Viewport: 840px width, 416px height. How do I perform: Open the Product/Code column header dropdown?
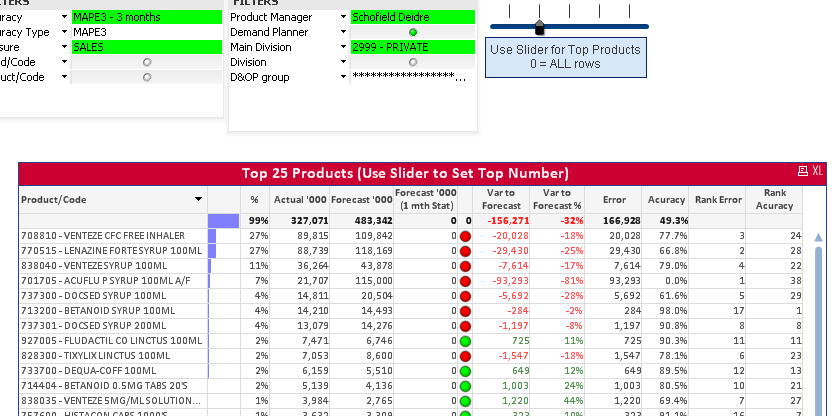click(x=198, y=199)
